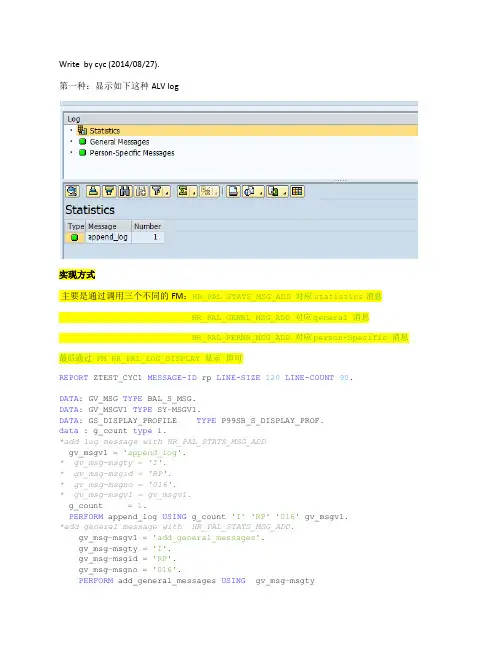Select Person-Specific Messages tree node

pos(132,153)
